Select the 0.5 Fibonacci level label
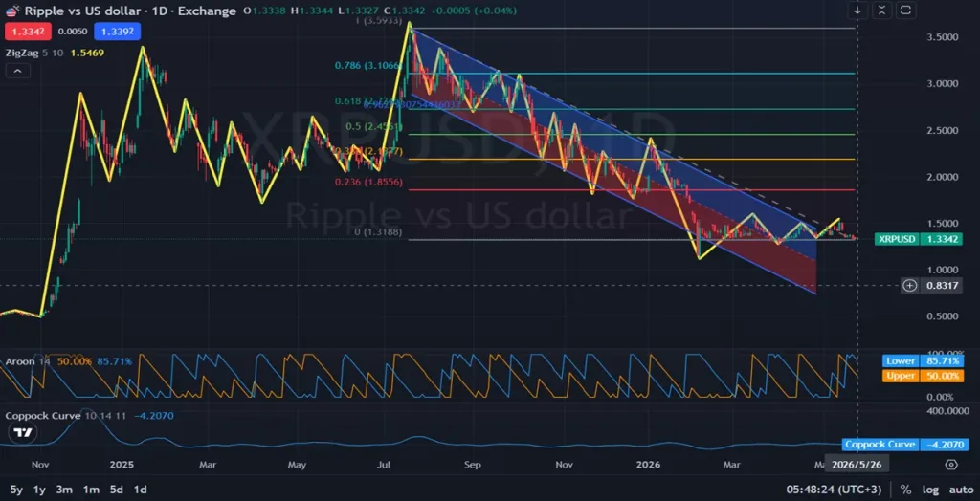980x501 pixels. click(x=374, y=126)
